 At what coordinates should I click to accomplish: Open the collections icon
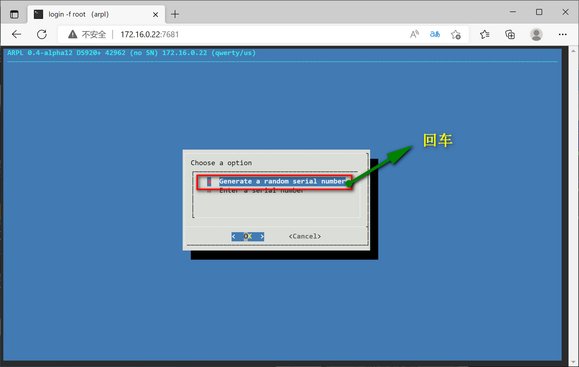510,34
